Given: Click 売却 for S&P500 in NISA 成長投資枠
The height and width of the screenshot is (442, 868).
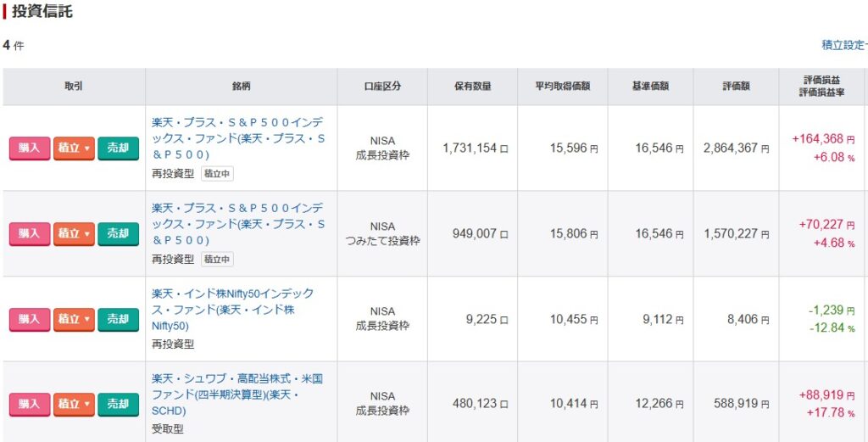Looking at the screenshot, I should pos(118,148).
